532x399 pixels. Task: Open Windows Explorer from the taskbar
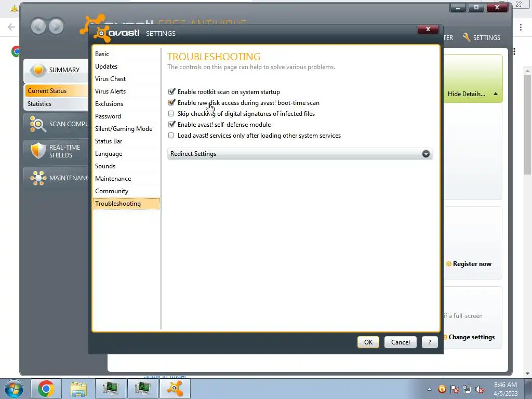pos(78,389)
